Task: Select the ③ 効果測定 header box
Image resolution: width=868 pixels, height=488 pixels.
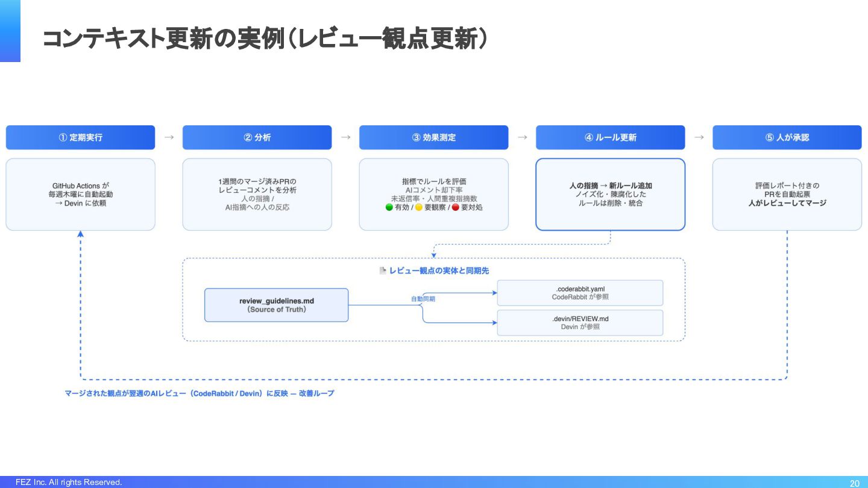Action: [x=433, y=137]
